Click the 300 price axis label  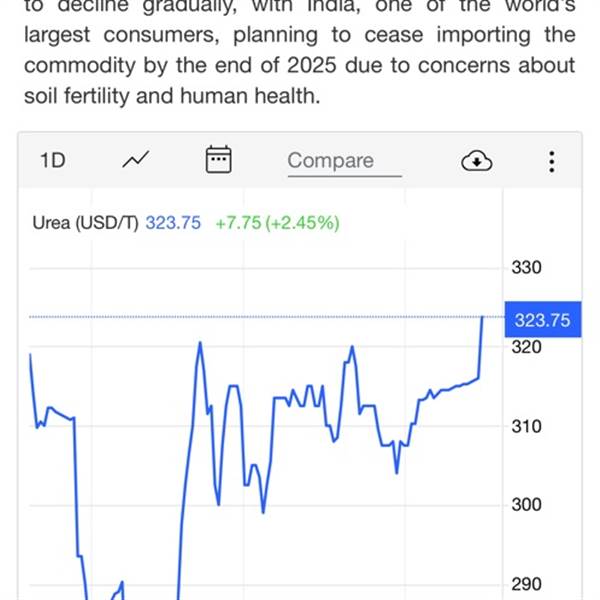tap(526, 505)
